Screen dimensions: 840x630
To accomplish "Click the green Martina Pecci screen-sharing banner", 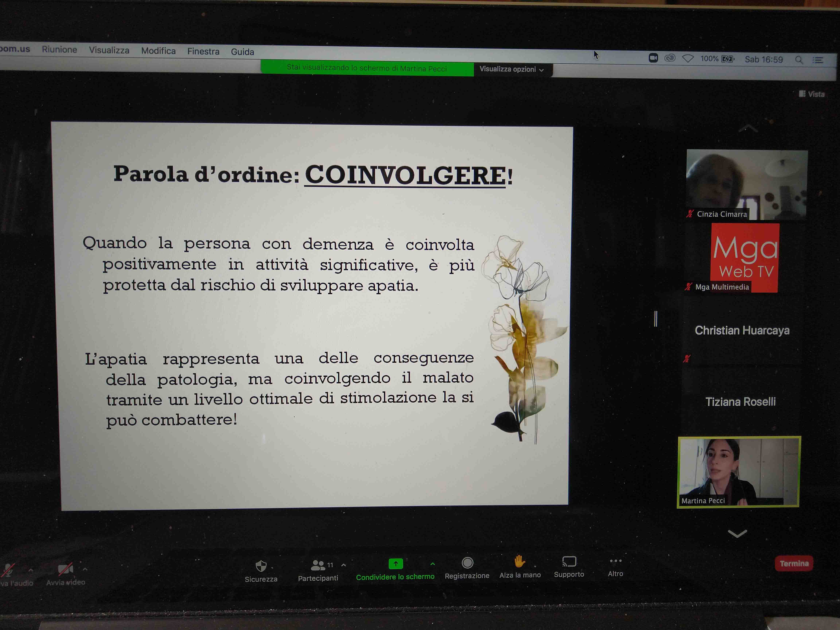I will coord(367,68).
